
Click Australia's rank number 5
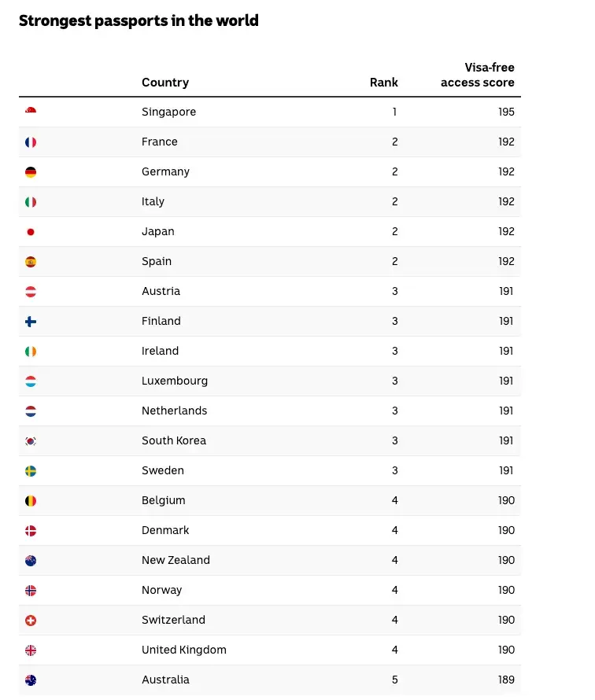pyautogui.click(x=394, y=680)
